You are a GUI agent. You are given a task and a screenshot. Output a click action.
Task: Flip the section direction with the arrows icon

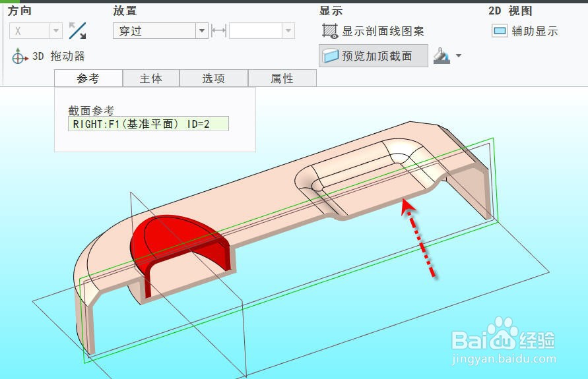tap(78, 31)
